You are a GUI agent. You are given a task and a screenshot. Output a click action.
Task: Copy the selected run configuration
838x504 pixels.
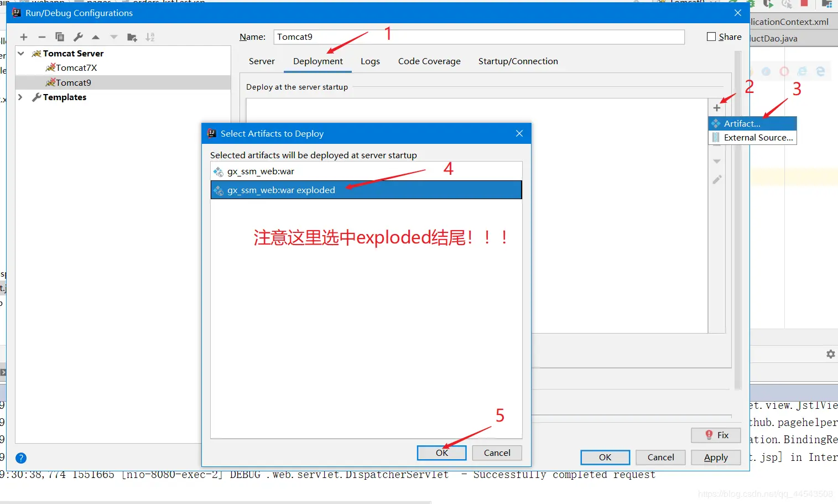point(60,37)
